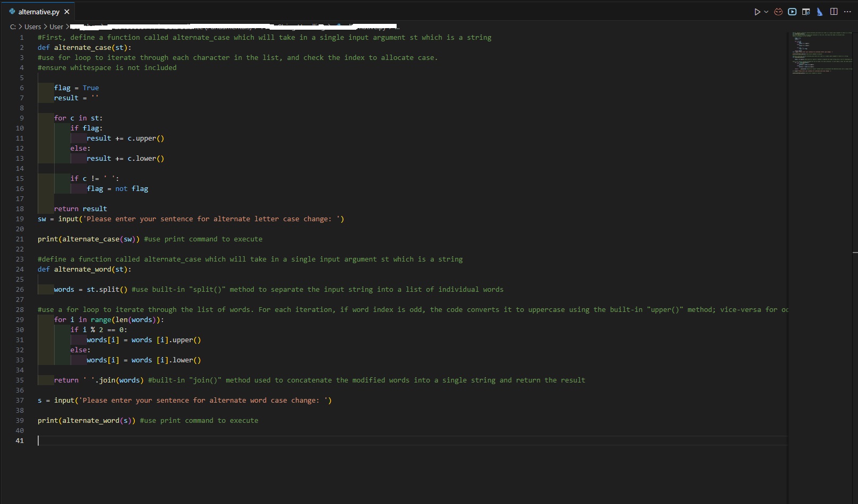Select line number 41 in the gutter

[19, 440]
